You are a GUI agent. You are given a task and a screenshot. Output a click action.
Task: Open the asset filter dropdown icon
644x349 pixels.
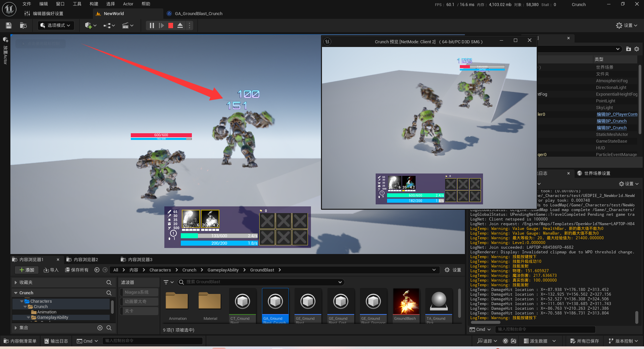(x=168, y=282)
